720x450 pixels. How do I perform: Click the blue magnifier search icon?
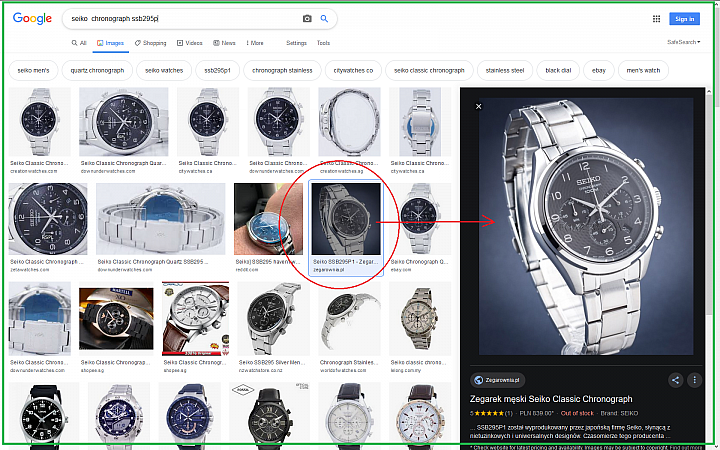tap(324, 19)
